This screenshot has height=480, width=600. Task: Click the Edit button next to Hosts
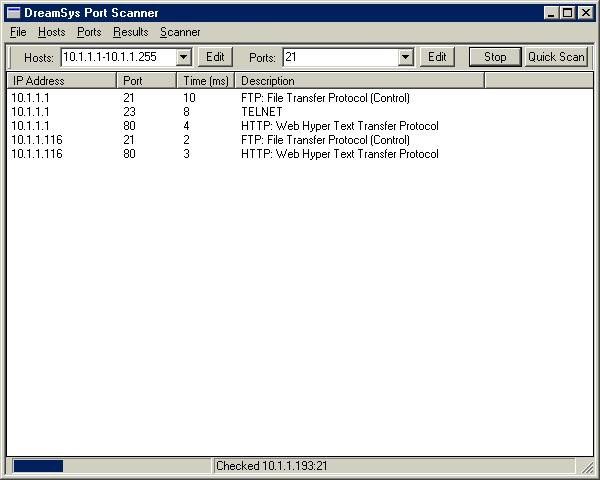click(215, 57)
